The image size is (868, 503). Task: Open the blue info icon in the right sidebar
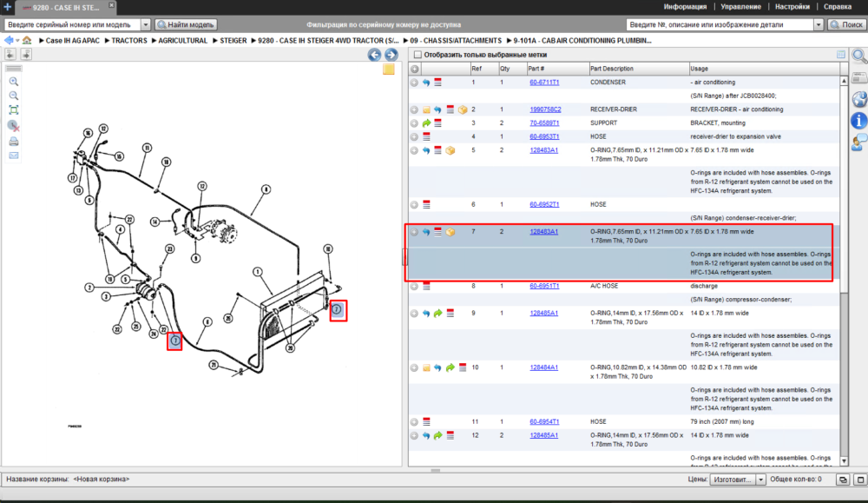[859, 120]
